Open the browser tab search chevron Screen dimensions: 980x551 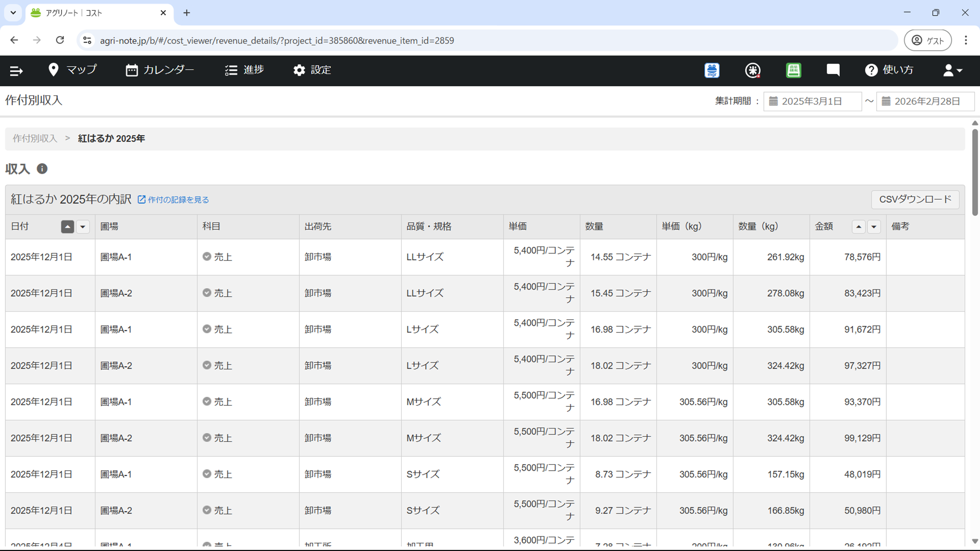pos(13,13)
